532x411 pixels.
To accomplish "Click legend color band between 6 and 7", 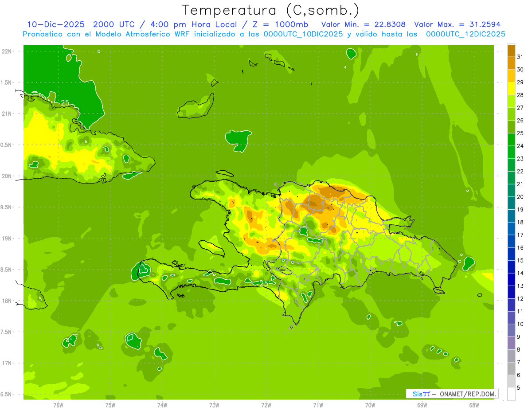I will (x=511, y=369).
